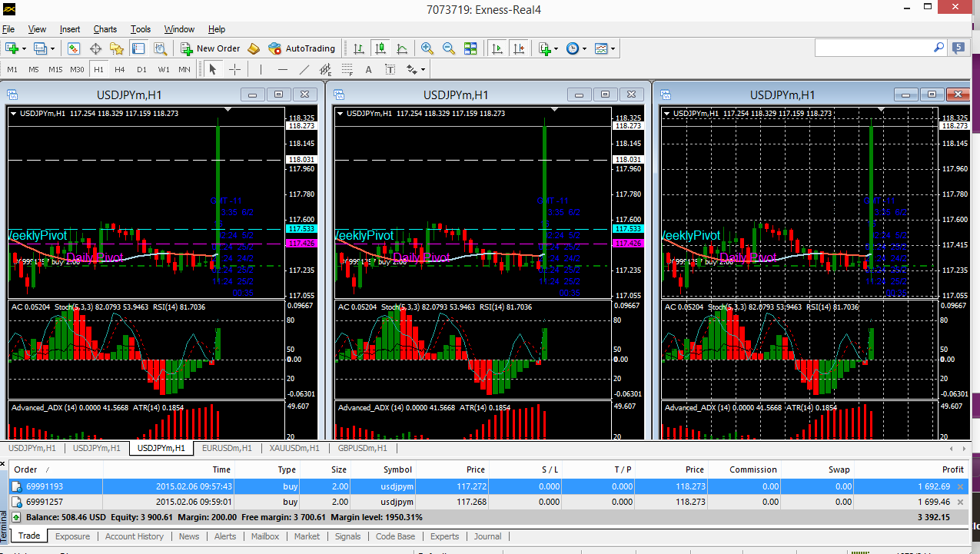Viewport: 980px width, 554px height.
Task: Click the Zoom In magnifier icon
Action: click(x=427, y=48)
